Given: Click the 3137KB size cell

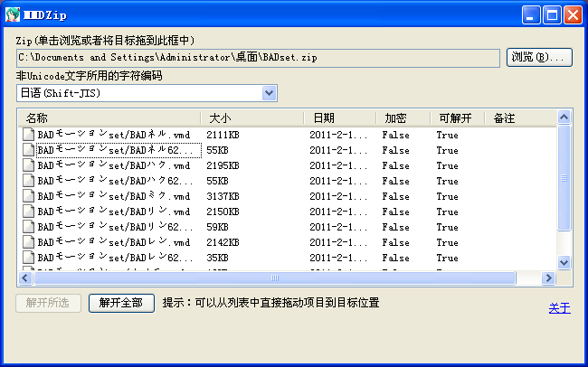Looking at the screenshot, I should 223,196.
